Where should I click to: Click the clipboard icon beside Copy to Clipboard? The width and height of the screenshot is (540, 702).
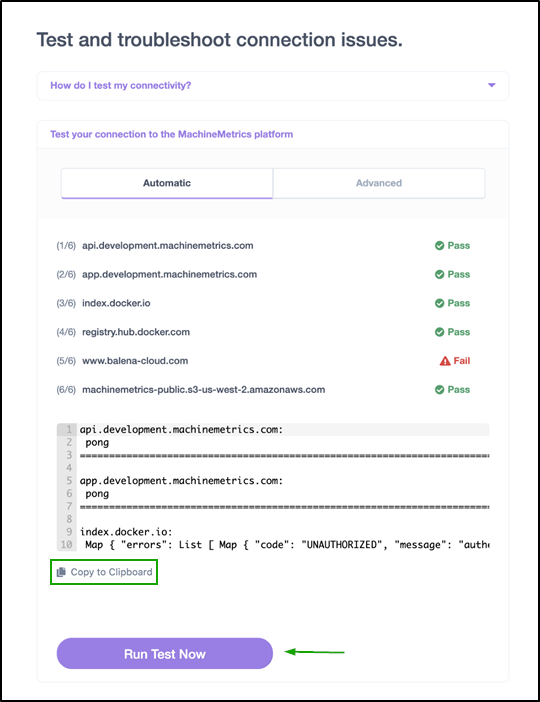(61, 572)
